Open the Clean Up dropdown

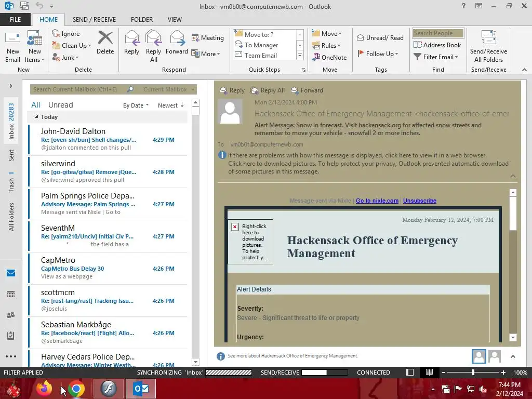coord(72,46)
